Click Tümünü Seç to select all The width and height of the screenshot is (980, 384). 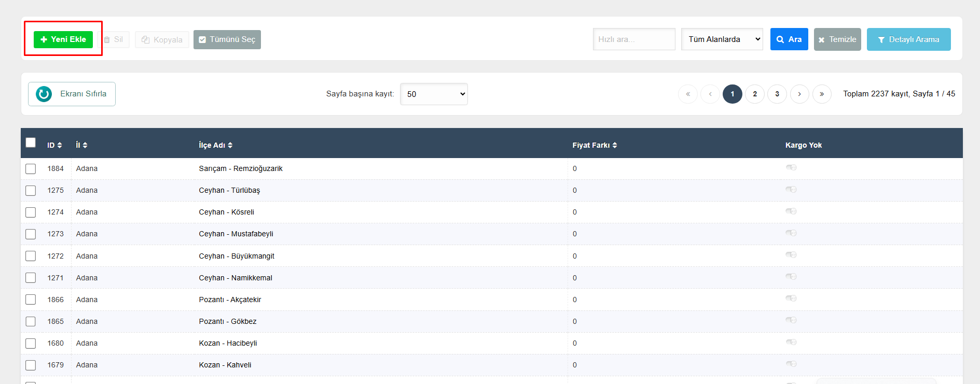(227, 39)
